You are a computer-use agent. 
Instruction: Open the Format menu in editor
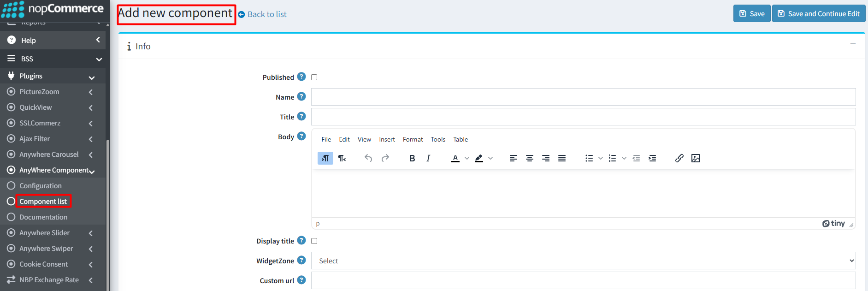coord(413,139)
